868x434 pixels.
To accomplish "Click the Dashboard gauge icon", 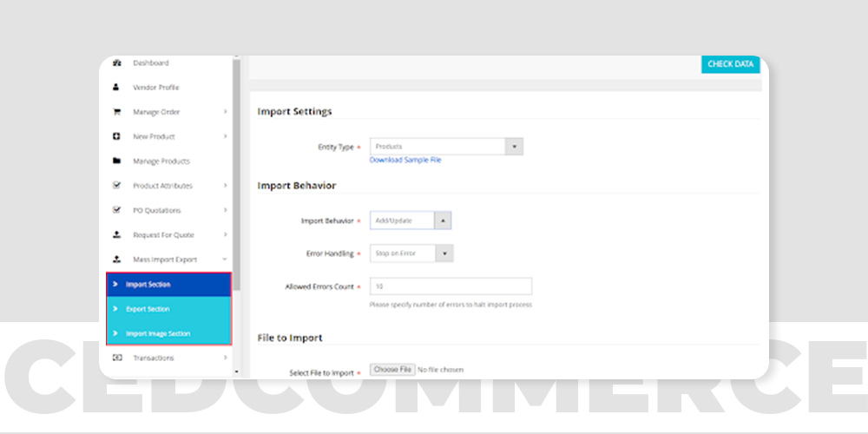I will tap(116, 63).
